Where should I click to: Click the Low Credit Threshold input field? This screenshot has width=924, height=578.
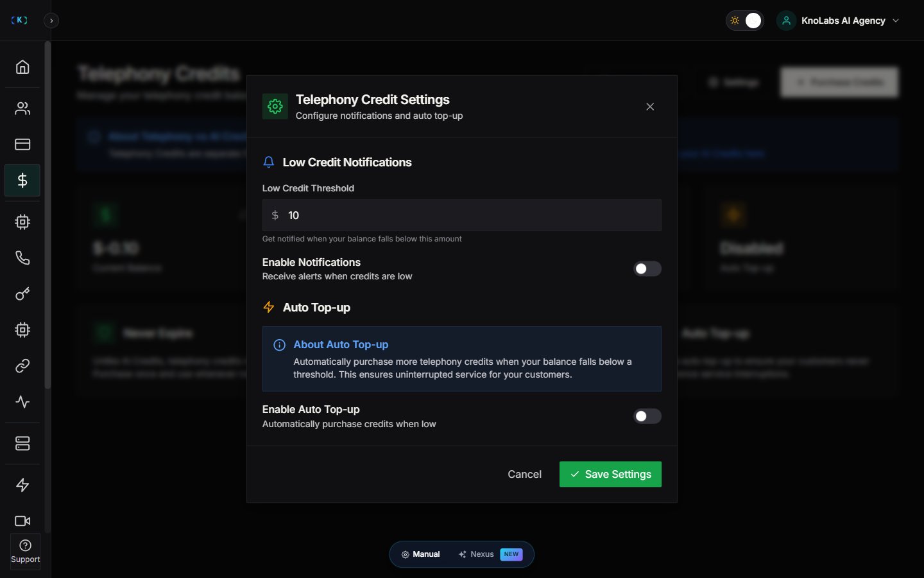tap(462, 215)
